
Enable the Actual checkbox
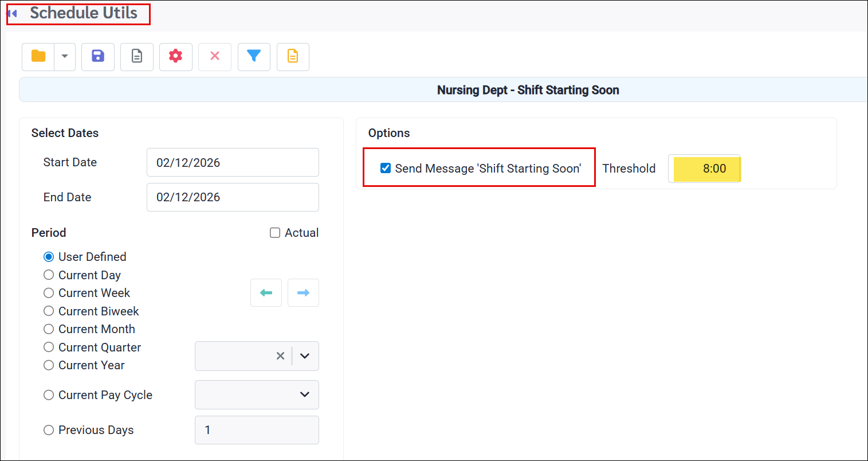275,233
